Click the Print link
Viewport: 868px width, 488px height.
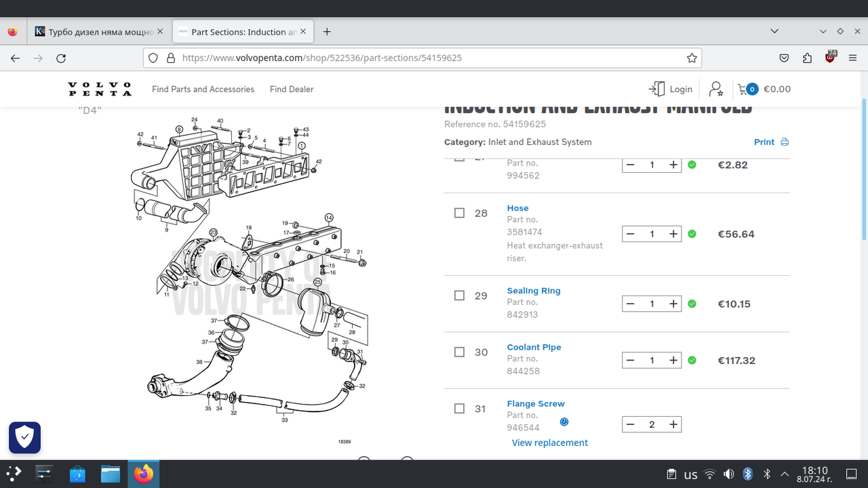[x=764, y=142]
